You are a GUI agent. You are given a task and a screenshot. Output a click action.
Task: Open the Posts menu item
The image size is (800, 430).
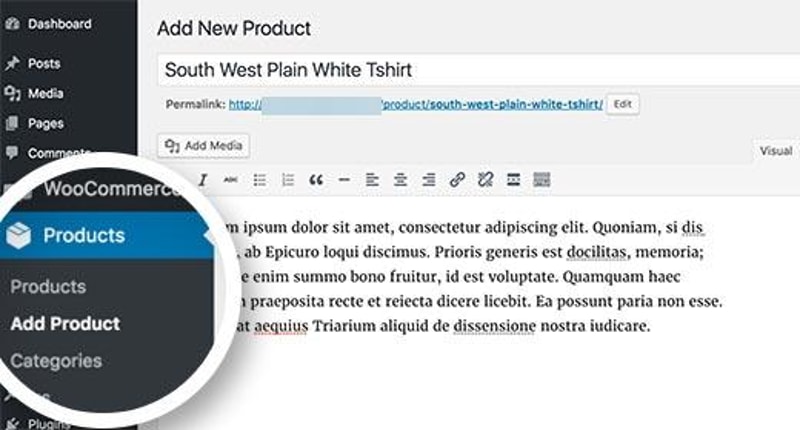(x=44, y=63)
